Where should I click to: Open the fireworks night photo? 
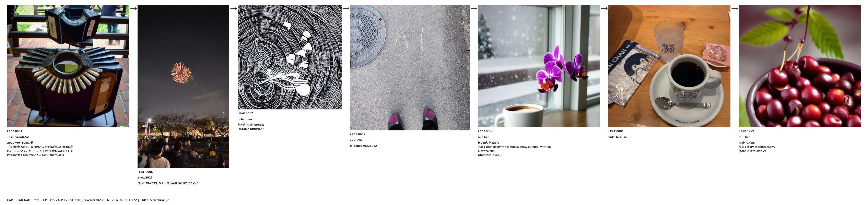pos(183,86)
